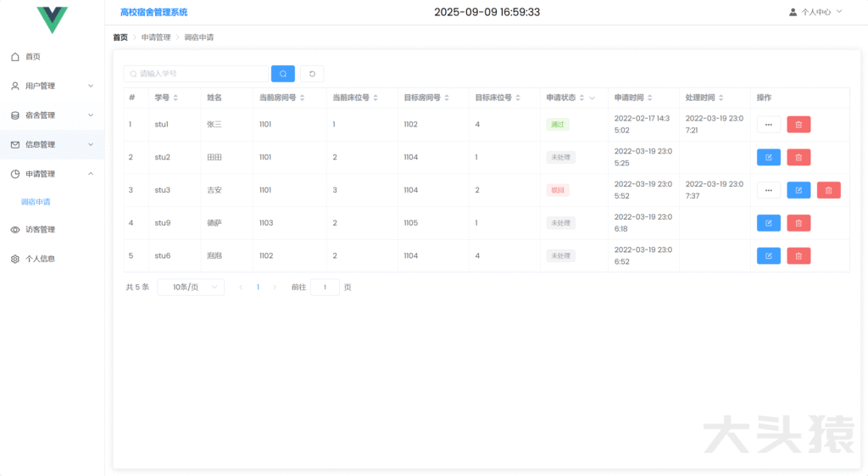This screenshot has width=868, height=476.
Task: Click the 驳回 status tag for stu3
Action: 558,190
